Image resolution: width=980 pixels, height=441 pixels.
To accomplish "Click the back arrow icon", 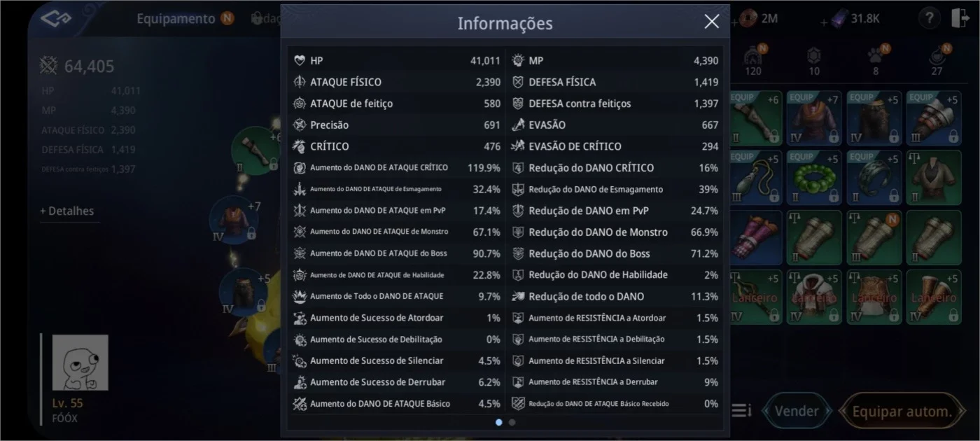I will [x=56, y=19].
